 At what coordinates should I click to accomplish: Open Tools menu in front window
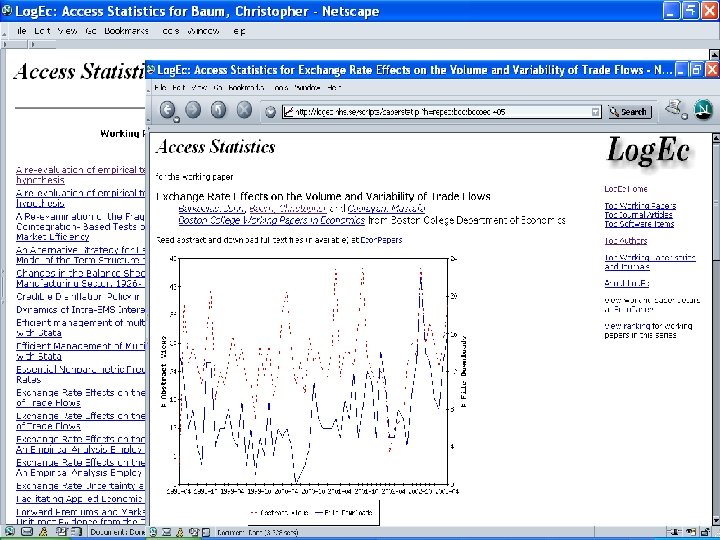[279, 87]
